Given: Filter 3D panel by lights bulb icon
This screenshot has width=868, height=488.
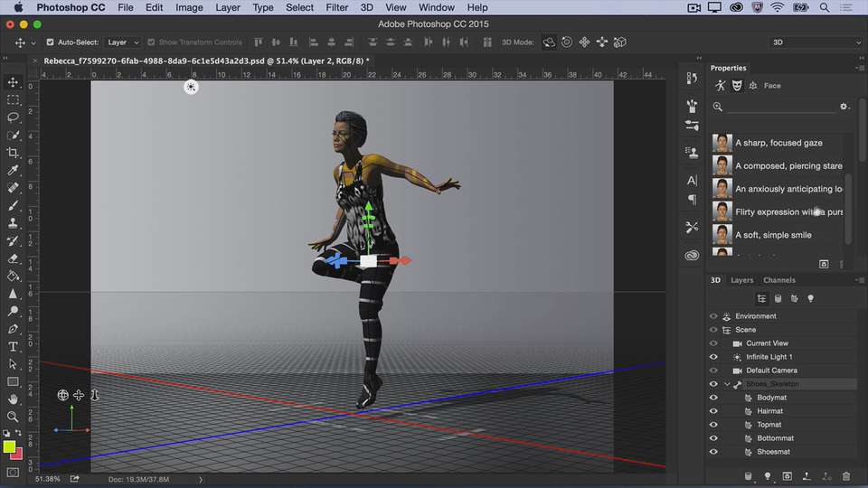Looking at the screenshot, I should pyautogui.click(x=810, y=299).
